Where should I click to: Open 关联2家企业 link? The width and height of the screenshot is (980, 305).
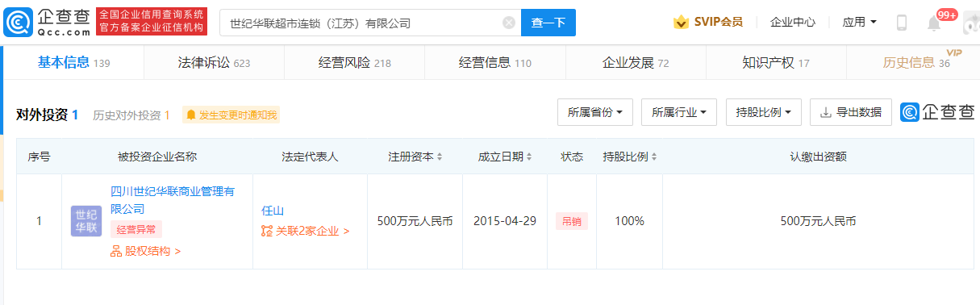click(x=305, y=231)
